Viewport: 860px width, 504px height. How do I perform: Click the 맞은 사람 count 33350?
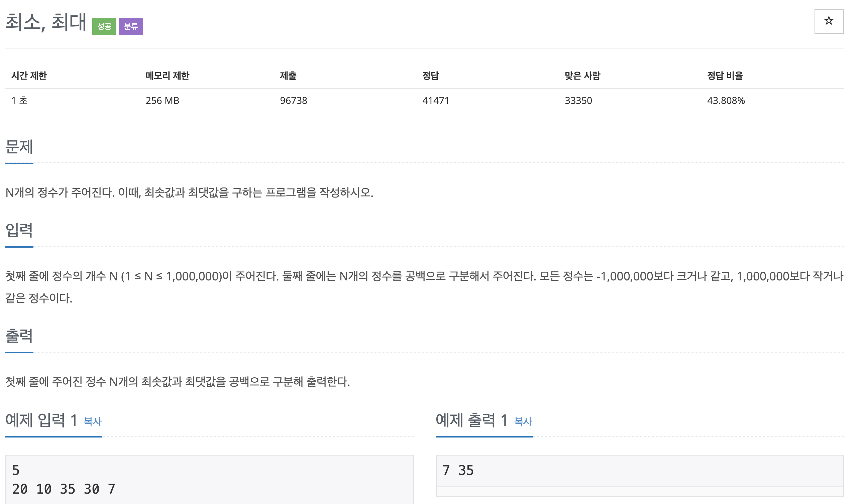coord(578,101)
